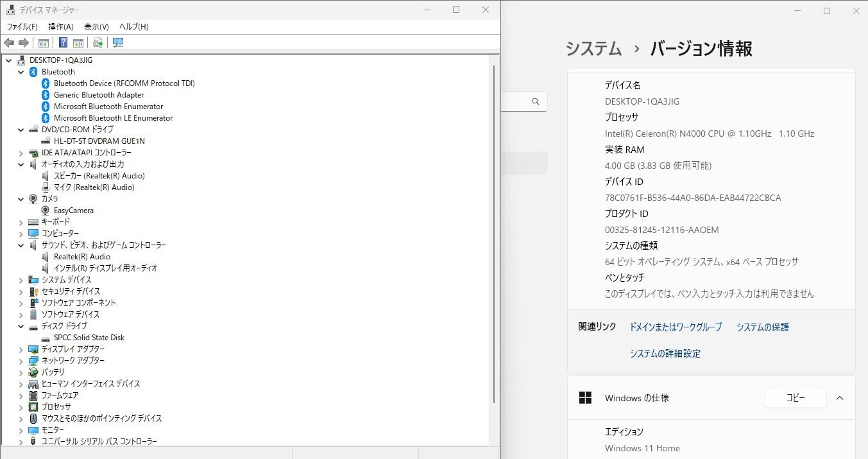Open ドメインまたはワークグループ link in Settings
868x459 pixels.
pyautogui.click(x=676, y=327)
